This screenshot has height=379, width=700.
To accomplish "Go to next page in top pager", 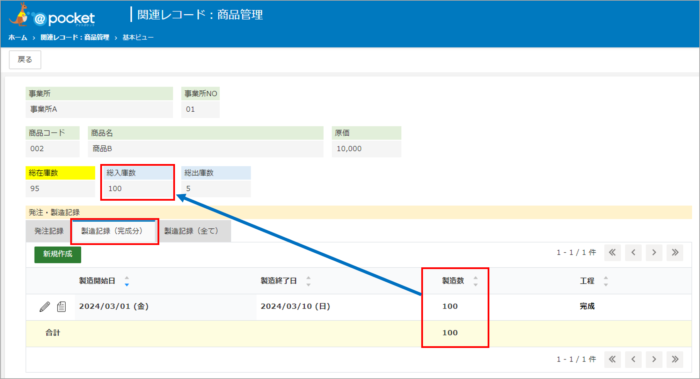I will pos(654,253).
